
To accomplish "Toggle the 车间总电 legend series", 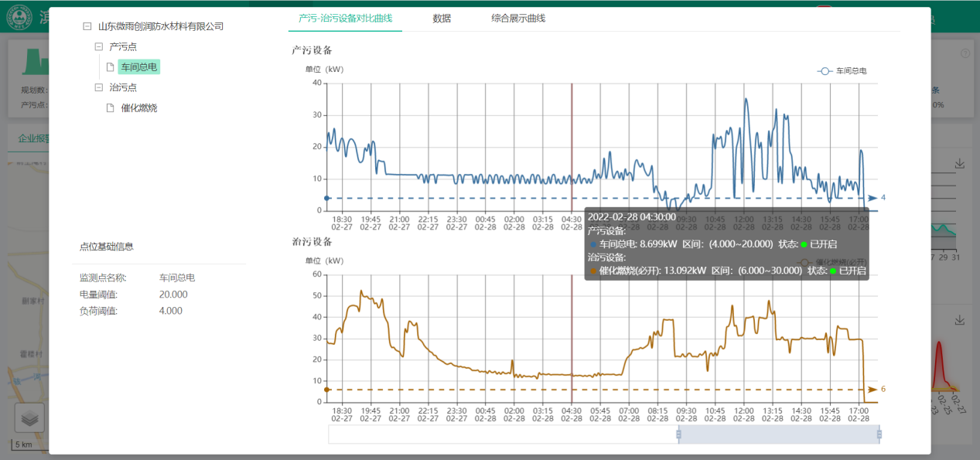I will [x=842, y=71].
